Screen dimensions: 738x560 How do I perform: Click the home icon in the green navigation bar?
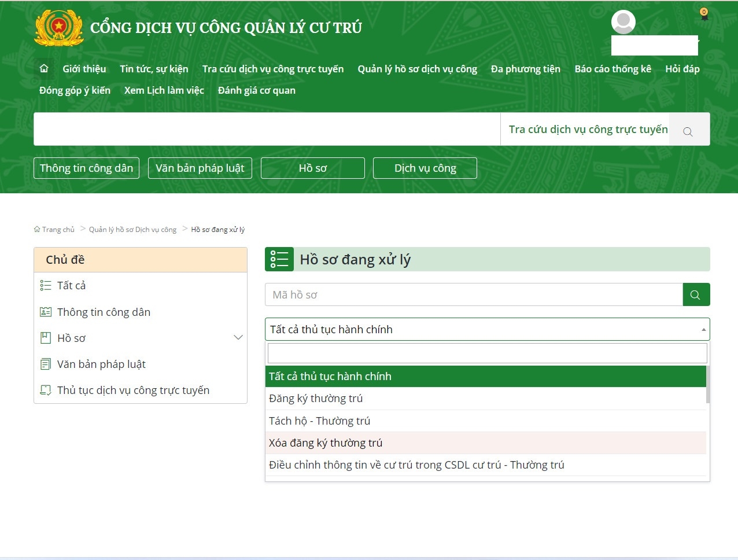click(44, 68)
